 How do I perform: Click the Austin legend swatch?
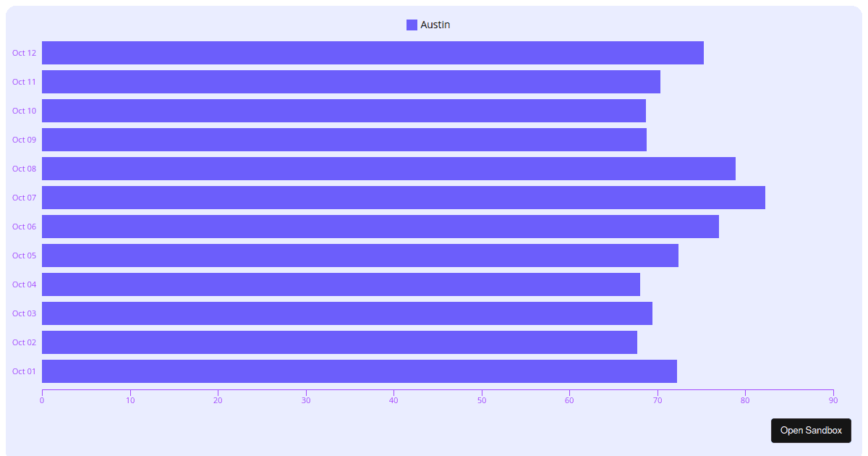(411, 24)
